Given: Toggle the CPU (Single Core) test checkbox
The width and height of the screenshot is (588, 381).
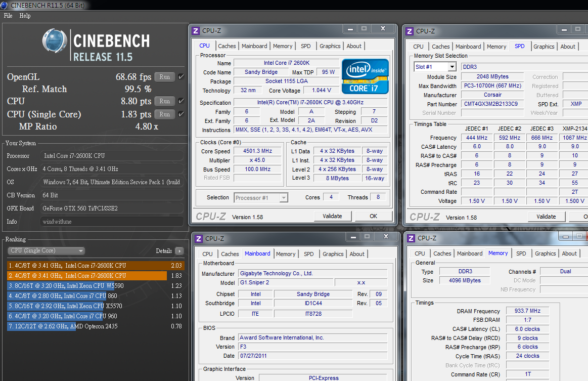Looking at the screenshot, I should point(181,114).
